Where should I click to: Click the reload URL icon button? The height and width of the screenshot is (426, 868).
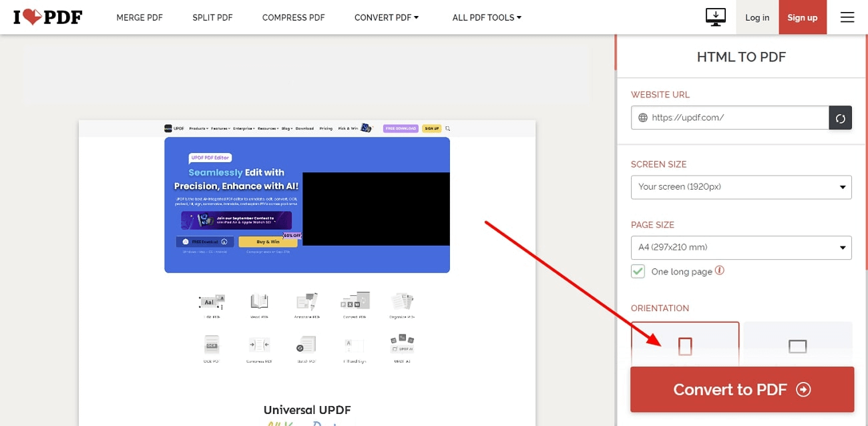[840, 118]
